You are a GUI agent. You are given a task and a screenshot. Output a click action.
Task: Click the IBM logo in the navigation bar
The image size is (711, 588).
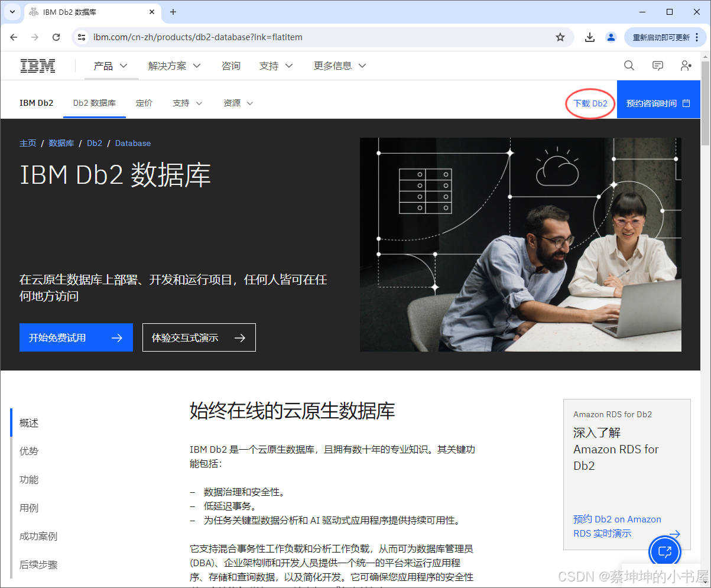(x=37, y=66)
